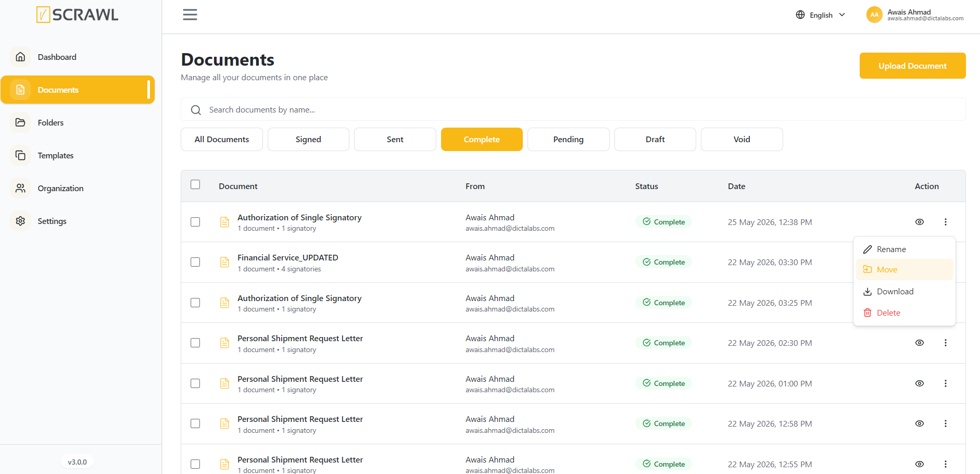Check the 02:30 PM Personal Shipment row
Screen dimensions: 980x474
(195, 343)
